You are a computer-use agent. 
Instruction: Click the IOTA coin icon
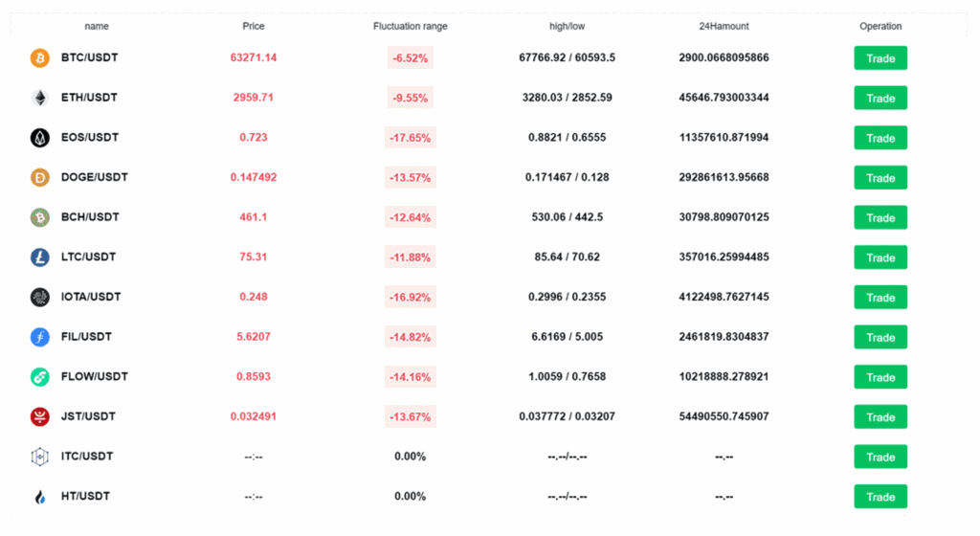(39, 298)
